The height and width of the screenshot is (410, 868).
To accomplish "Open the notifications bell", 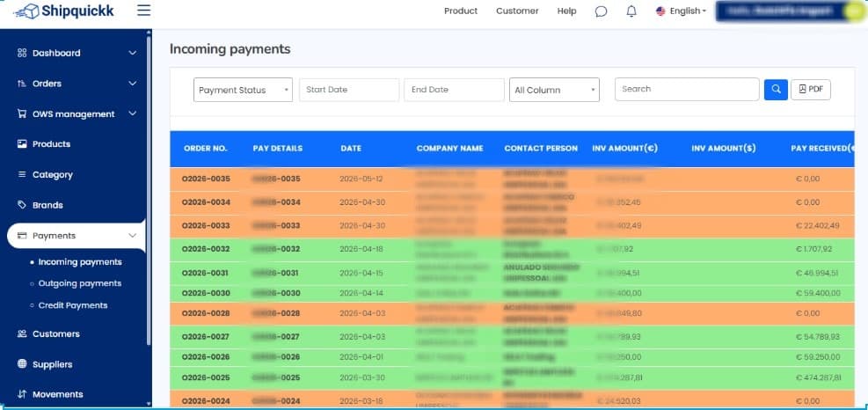I will pos(631,11).
